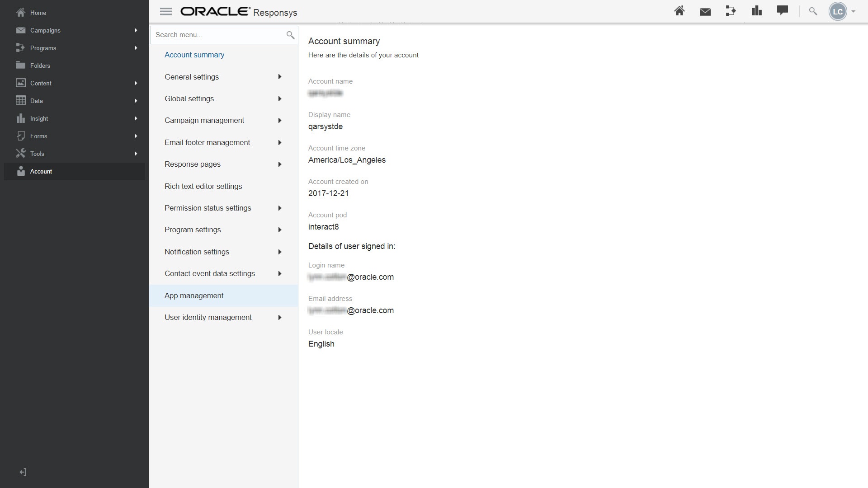The image size is (868, 488).
Task: Collapse sidebar using bottom-left arrow icon
Action: (x=23, y=472)
